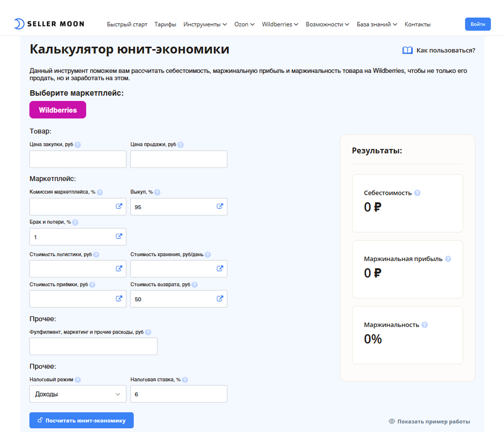This screenshot has width=504, height=448.
Task: Expand the Wildberries navigation menu
Action: [x=280, y=24]
